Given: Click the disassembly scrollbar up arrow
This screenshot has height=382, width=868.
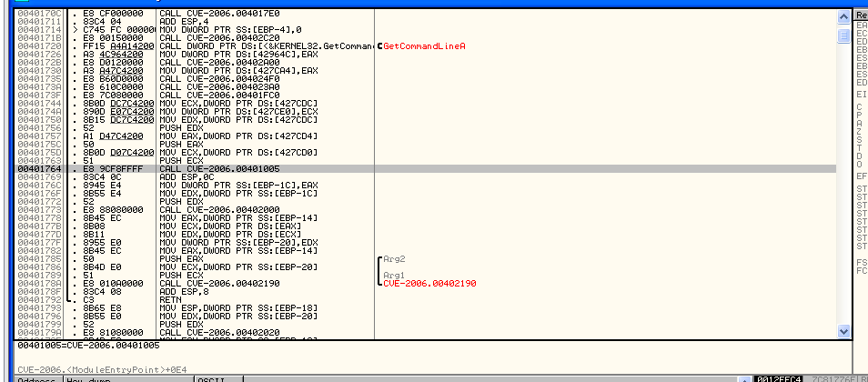Looking at the screenshot, I should click(x=843, y=17).
